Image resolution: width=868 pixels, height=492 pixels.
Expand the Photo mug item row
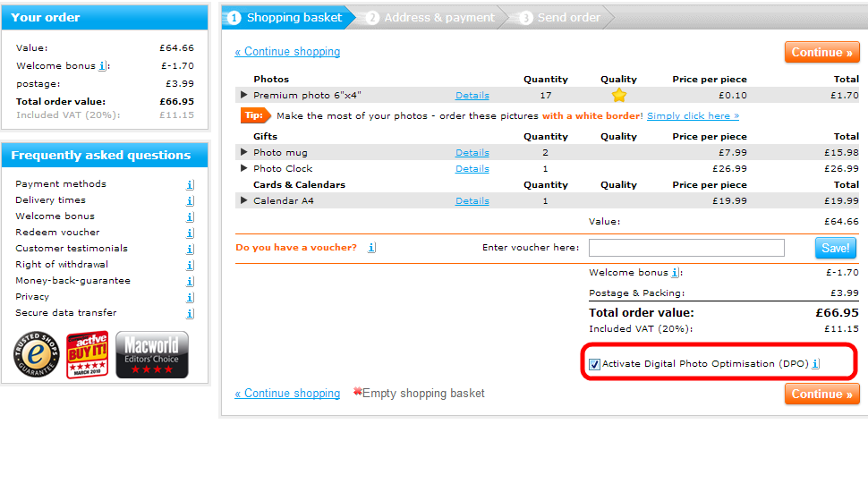243,153
